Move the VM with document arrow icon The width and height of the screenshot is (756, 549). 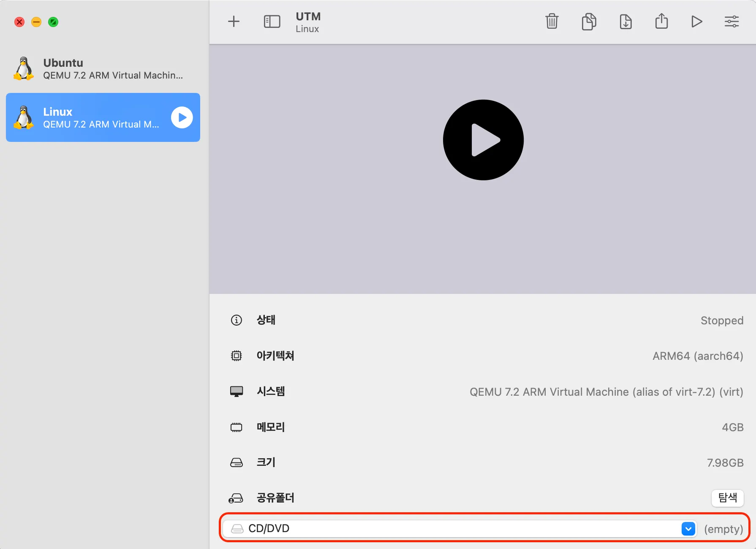point(625,22)
